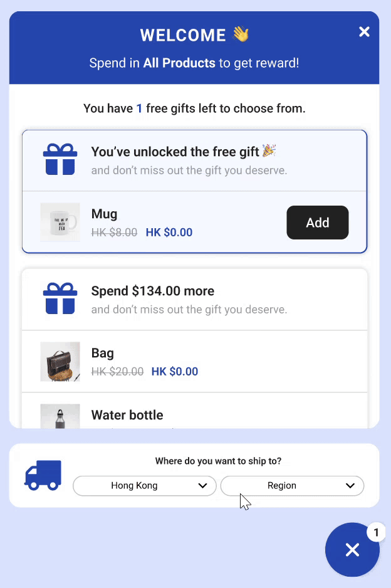The image size is (391, 588).
Task: Click the delivery truck icon
Action: [43, 475]
